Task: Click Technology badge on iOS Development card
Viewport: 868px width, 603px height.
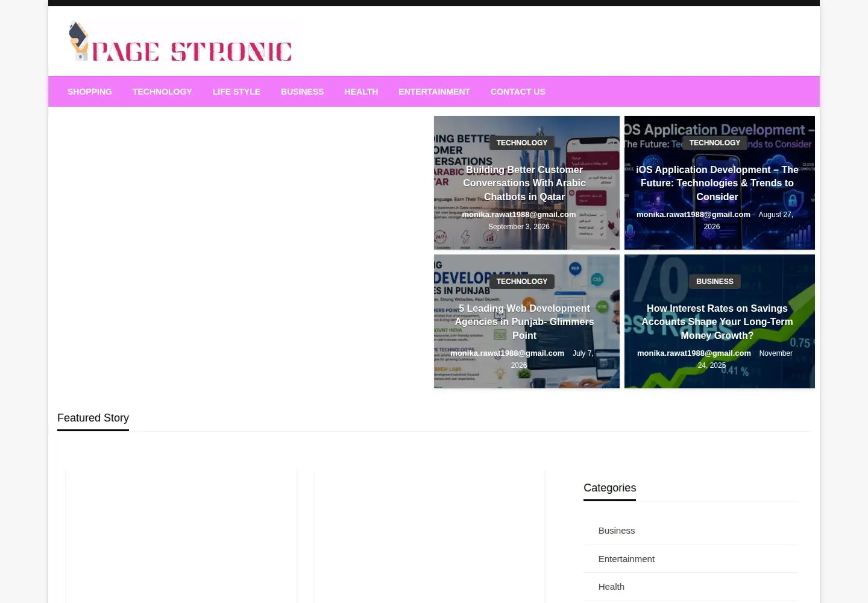Action: 715,143
